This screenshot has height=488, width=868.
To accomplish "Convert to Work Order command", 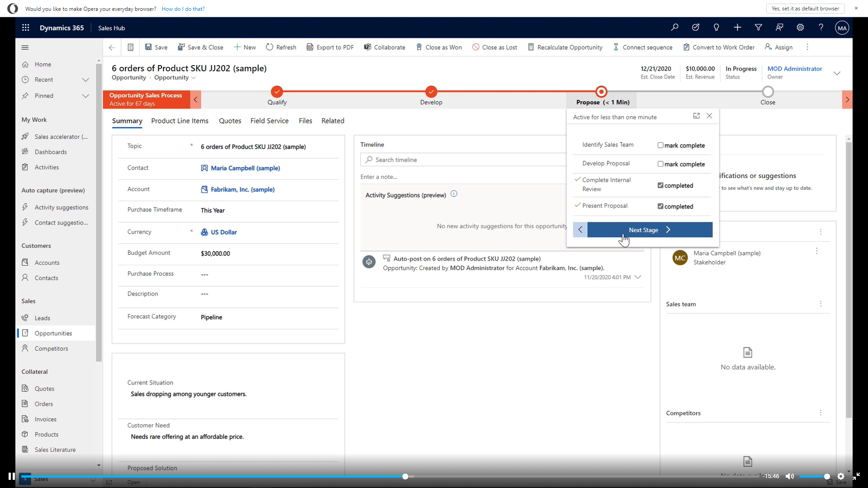I will (x=719, y=47).
